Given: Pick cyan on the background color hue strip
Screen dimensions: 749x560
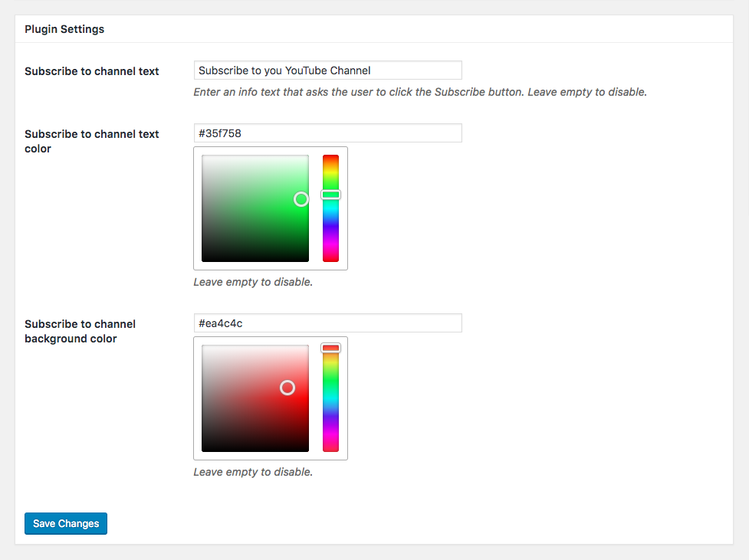Looking at the screenshot, I should 330,398.
